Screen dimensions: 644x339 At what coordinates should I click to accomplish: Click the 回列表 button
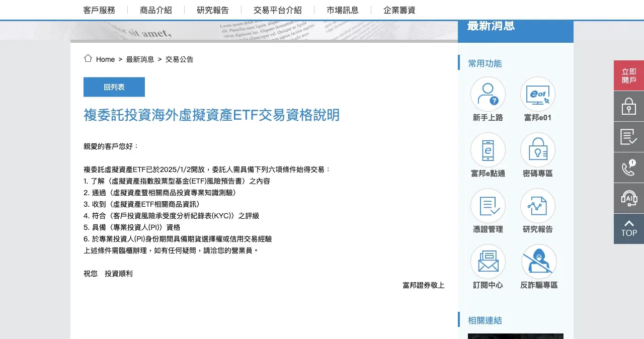tap(114, 87)
